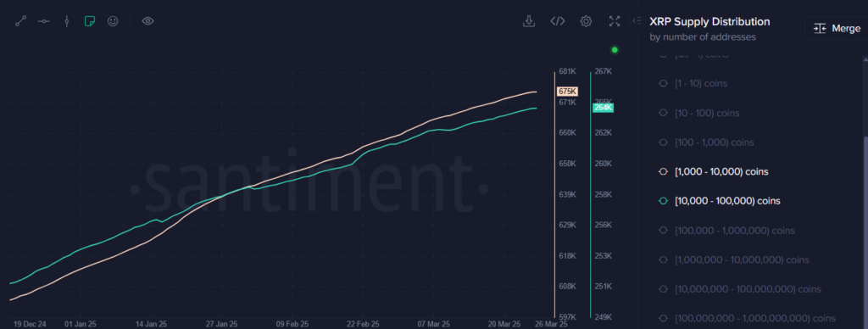Image resolution: width=868 pixels, height=329 pixels.
Task: Collapse the metrics sidebar panel
Action: coord(637,20)
